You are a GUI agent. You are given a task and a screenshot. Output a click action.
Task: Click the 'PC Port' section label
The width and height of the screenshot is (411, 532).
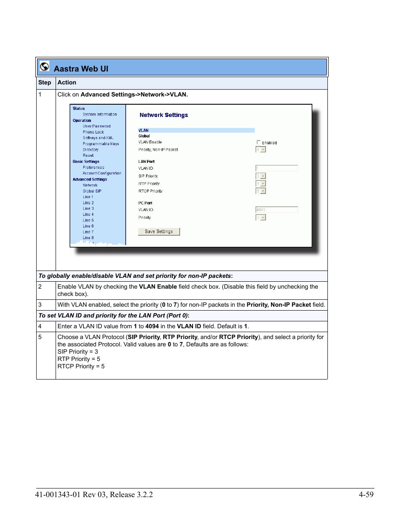pos(145,203)
